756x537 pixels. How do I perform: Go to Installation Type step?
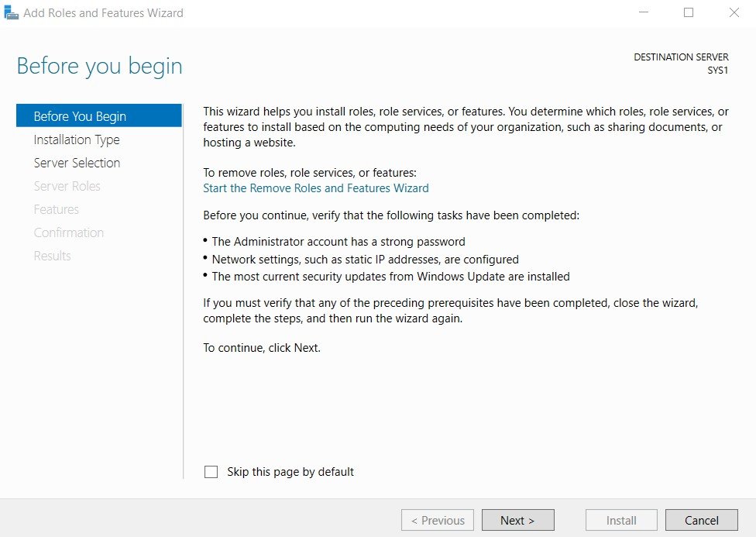pyautogui.click(x=77, y=140)
